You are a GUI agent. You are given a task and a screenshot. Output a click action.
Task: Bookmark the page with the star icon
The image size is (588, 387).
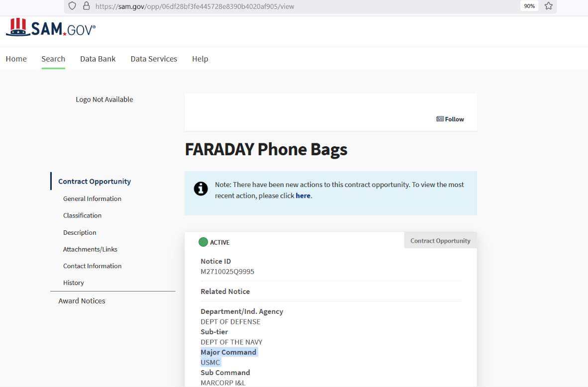(x=549, y=6)
